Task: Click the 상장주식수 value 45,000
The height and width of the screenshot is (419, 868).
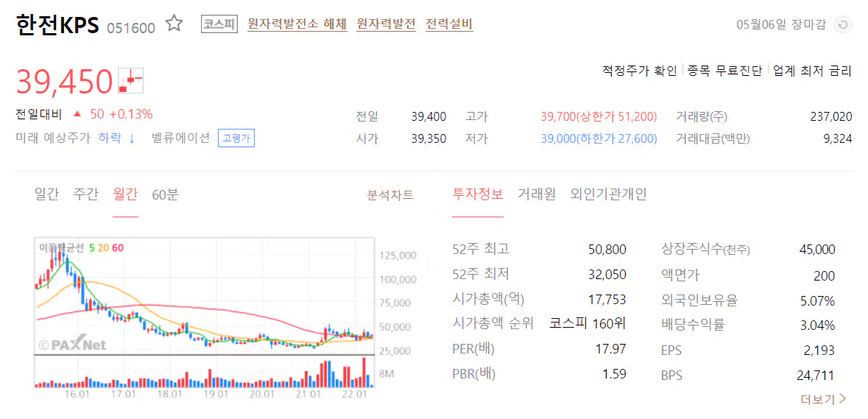Action: pyautogui.click(x=817, y=250)
